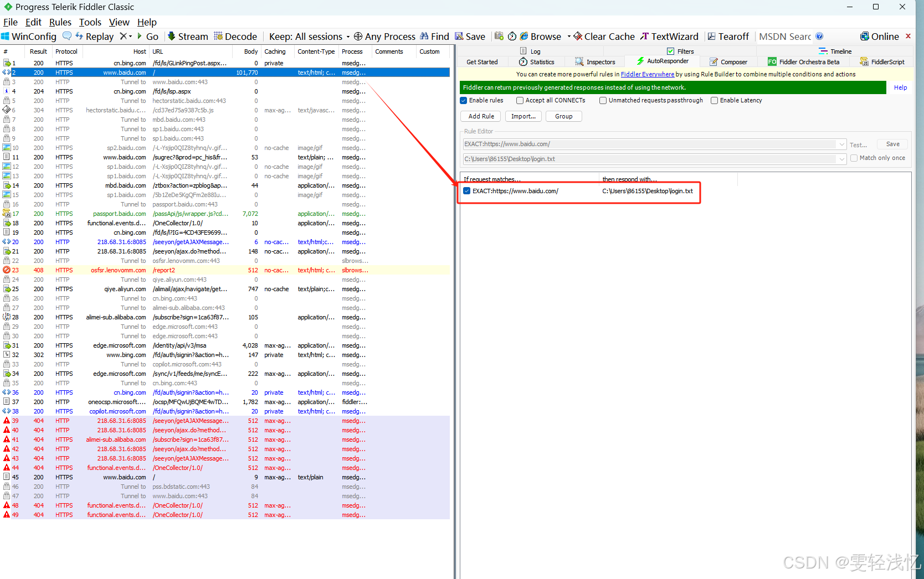
Task: Click the Group button
Action: point(564,116)
